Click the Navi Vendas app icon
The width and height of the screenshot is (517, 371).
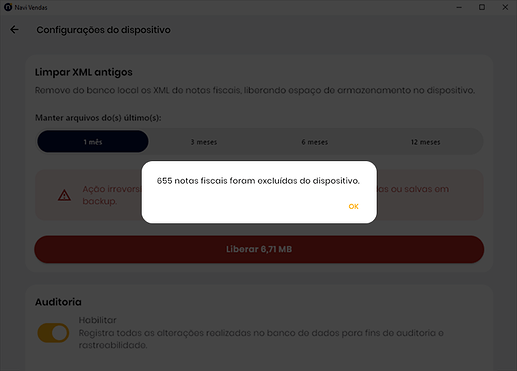click(x=8, y=7)
